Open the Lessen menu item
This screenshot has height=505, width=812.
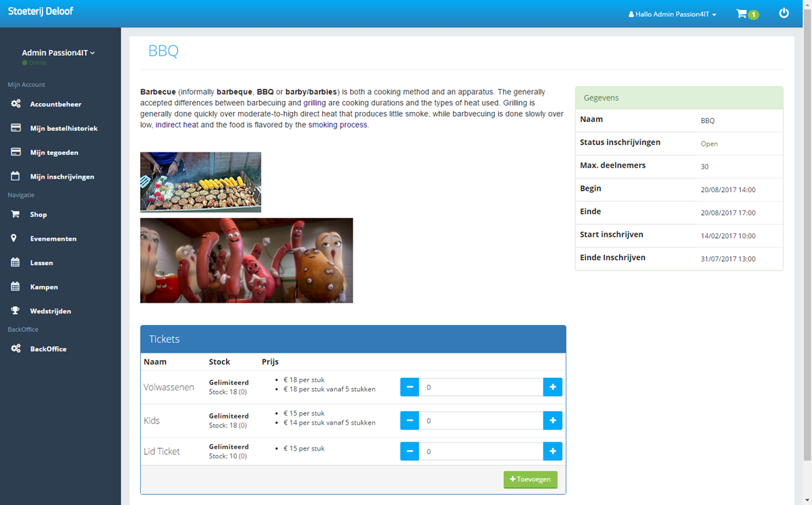point(41,263)
